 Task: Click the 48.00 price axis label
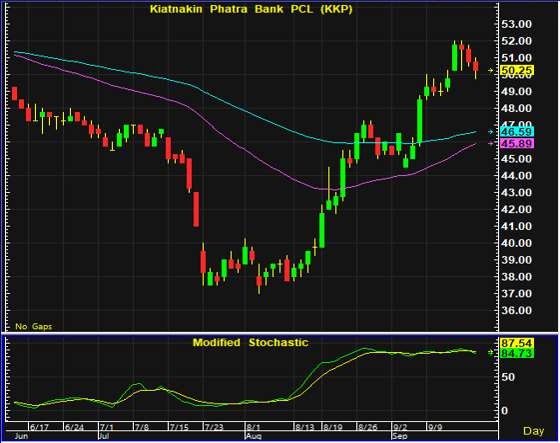(x=516, y=108)
